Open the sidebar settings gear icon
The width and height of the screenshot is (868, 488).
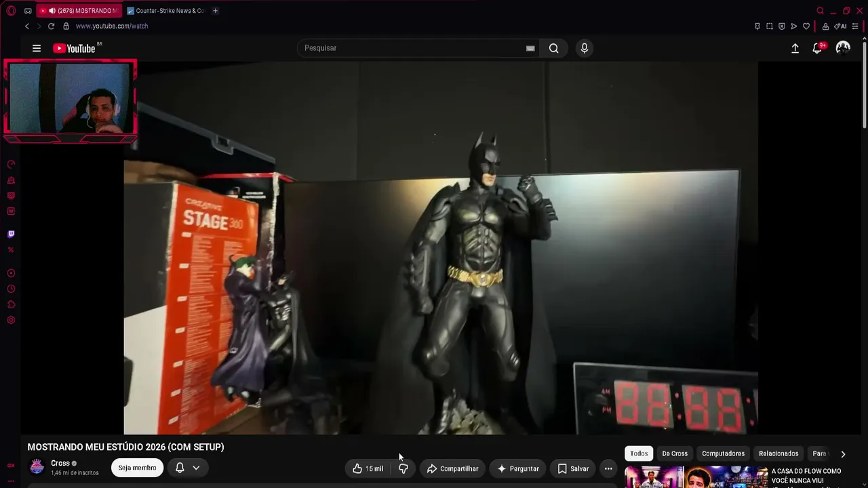click(x=11, y=320)
